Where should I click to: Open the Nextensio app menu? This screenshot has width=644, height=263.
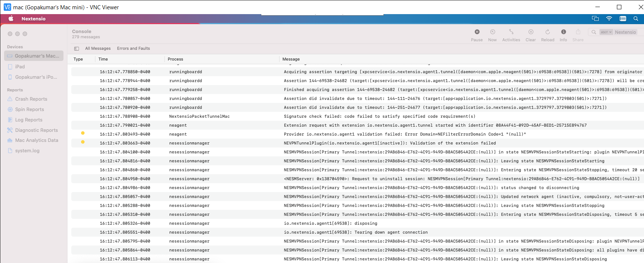pyautogui.click(x=33, y=19)
